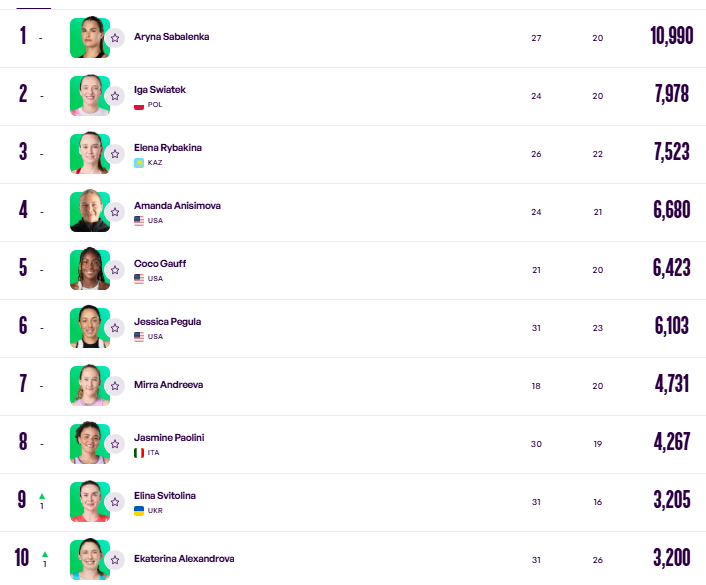
Task: Open Iga Swiatek's player name link
Action: pos(160,90)
